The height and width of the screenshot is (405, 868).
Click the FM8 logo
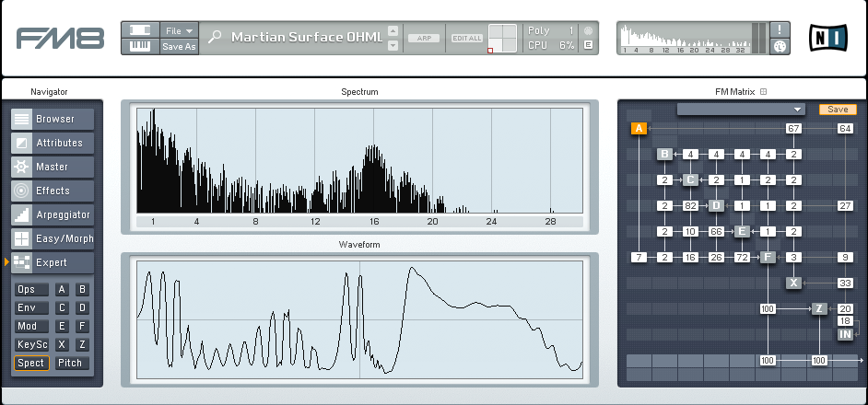click(60, 38)
